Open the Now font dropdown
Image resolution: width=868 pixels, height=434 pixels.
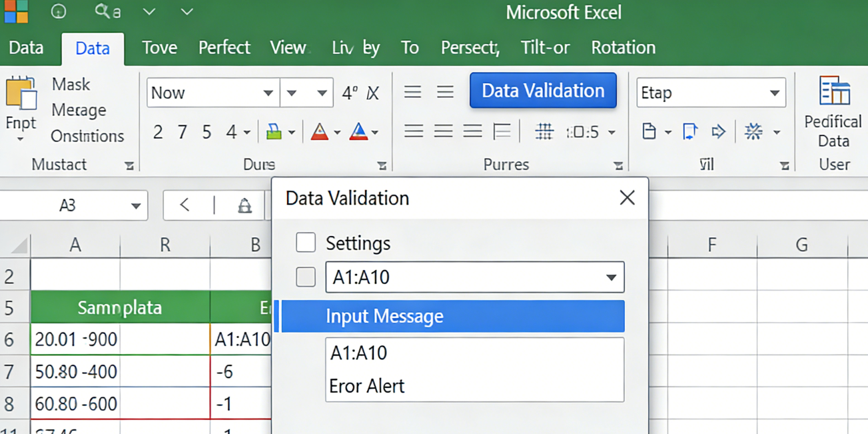(x=268, y=93)
